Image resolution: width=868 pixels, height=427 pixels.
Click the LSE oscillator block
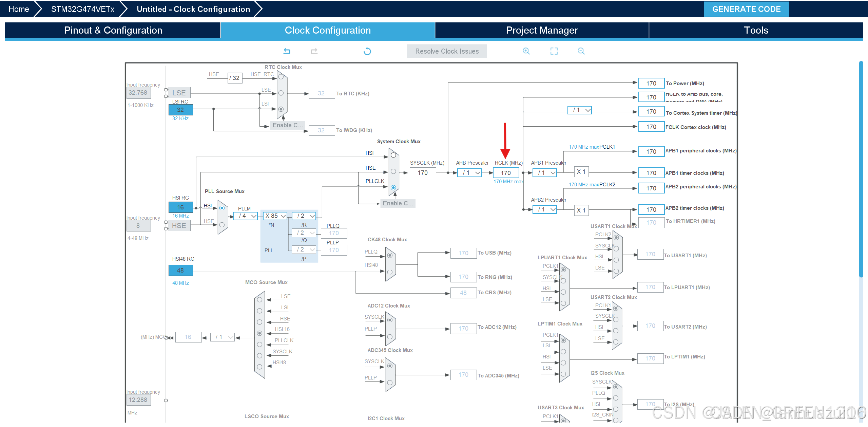(x=179, y=93)
